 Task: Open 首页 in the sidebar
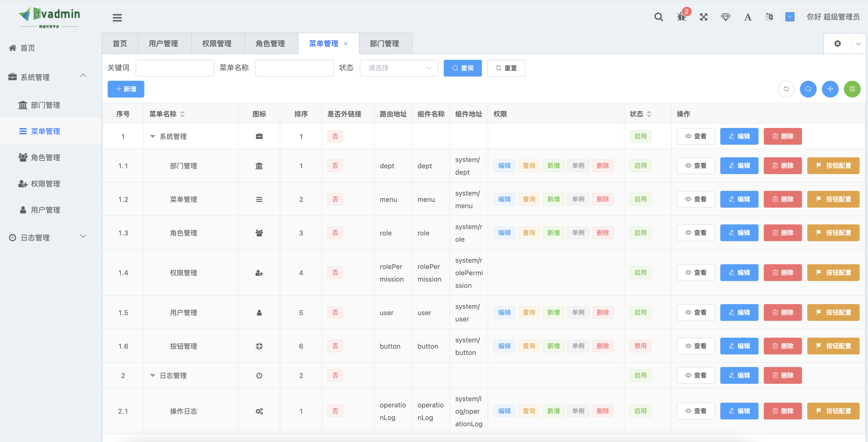tap(51, 48)
